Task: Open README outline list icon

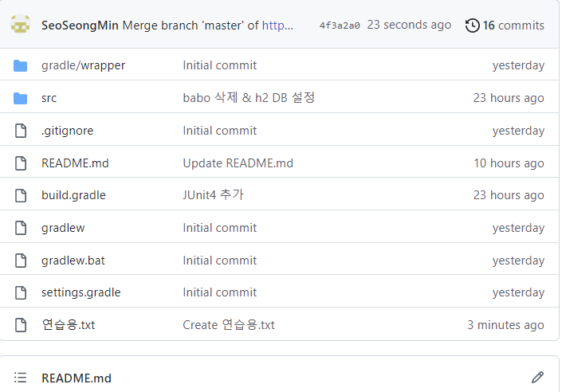Action: [20, 378]
